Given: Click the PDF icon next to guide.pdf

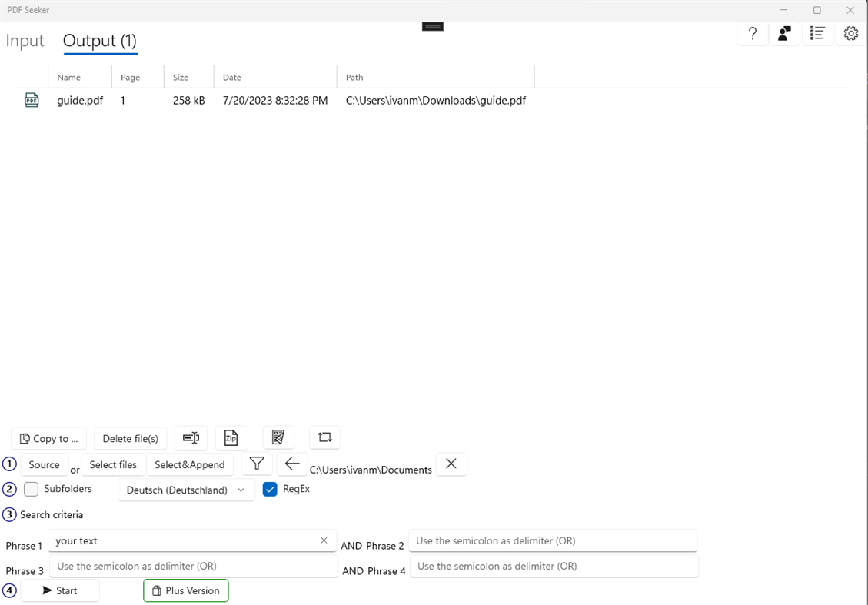Looking at the screenshot, I should point(32,100).
